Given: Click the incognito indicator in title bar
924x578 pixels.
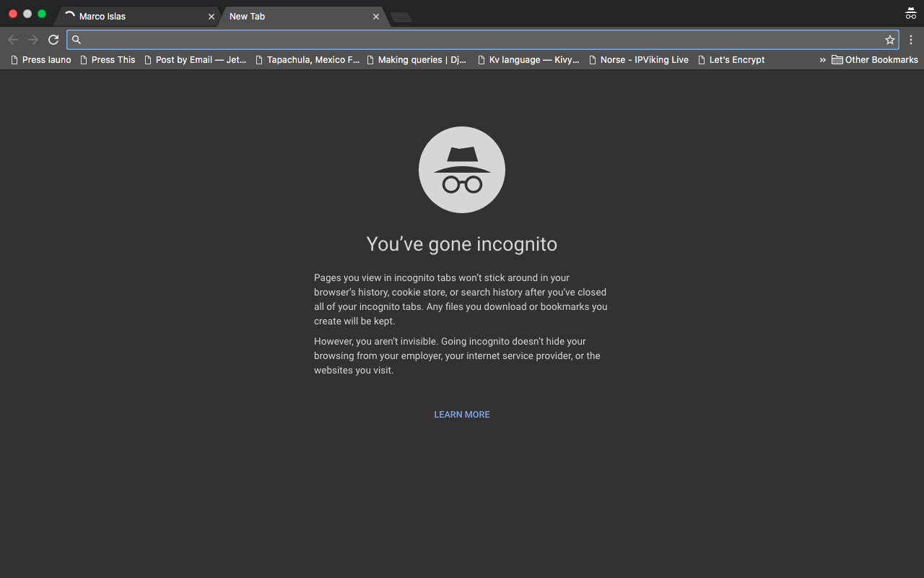Looking at the screenshot, I should pos(911,13).
